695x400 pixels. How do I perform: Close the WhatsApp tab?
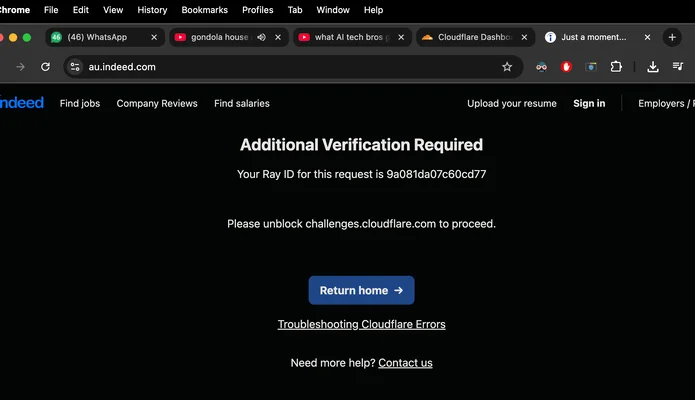(154, 37)
